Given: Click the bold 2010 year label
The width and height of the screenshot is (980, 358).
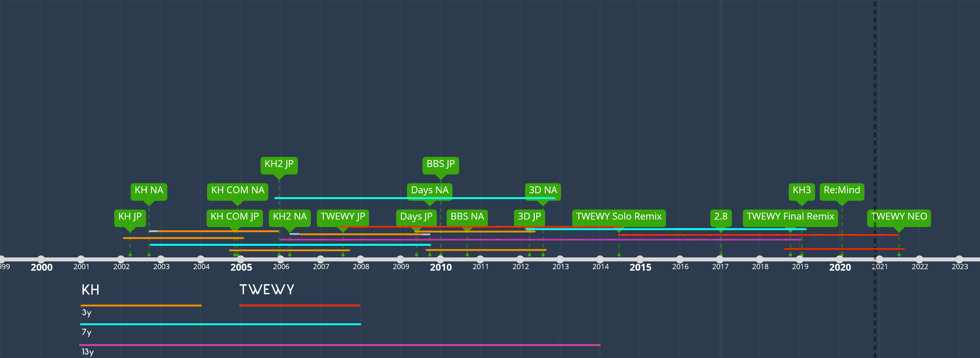Looking at the screenshot, I should 441,267.
